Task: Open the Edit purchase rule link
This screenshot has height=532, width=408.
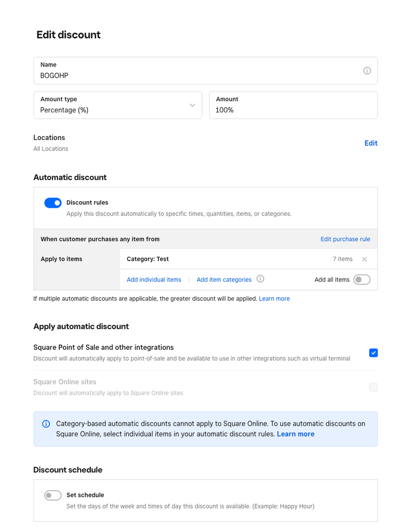Action: click(345, 239)
